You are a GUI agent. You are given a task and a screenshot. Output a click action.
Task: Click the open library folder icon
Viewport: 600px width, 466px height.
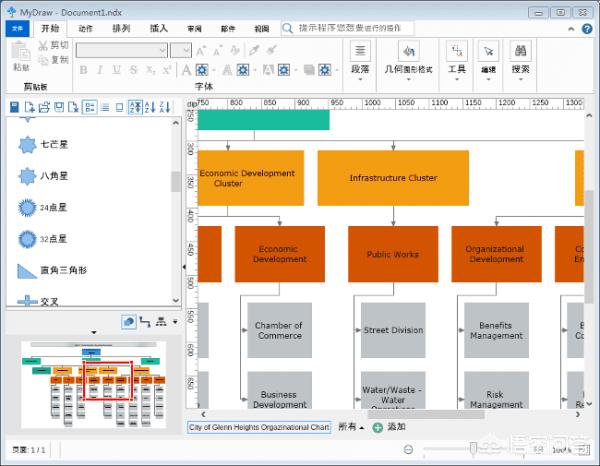44,107
